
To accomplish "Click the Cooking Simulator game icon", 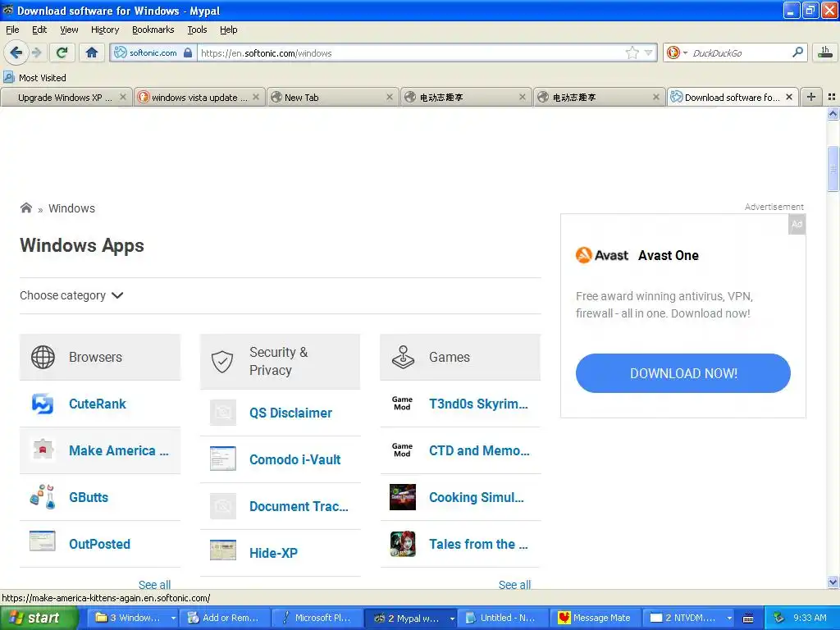I will pyautogui.click(x=403, y=497).
